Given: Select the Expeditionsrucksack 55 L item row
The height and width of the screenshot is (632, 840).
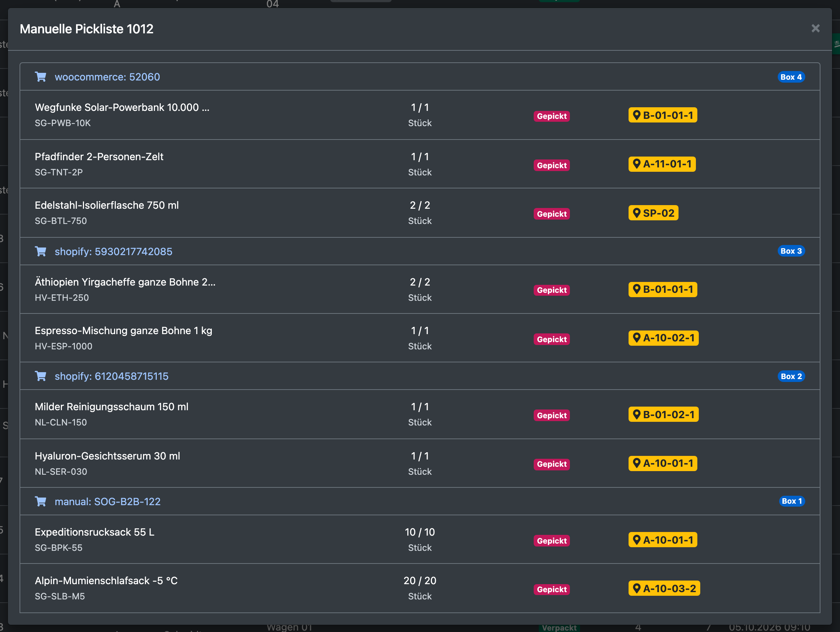Looking at the screenshot, I should 420,539.
